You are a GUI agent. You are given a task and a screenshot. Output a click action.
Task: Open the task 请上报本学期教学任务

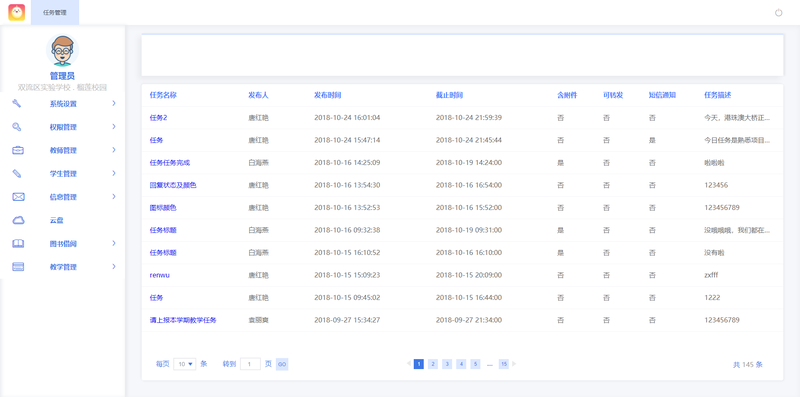183,320
